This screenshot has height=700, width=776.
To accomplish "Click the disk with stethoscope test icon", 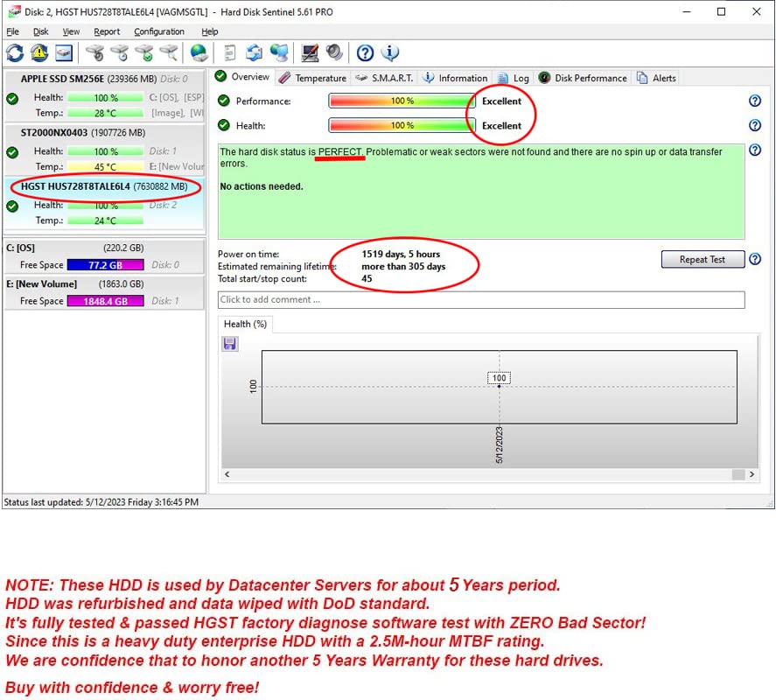I will 95,52.
